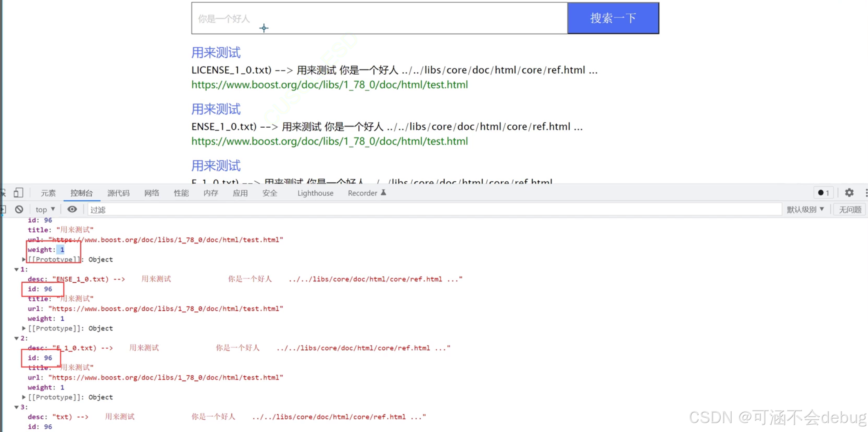Click the first result's green boost.org URL
868x432 pixels.
330,85
